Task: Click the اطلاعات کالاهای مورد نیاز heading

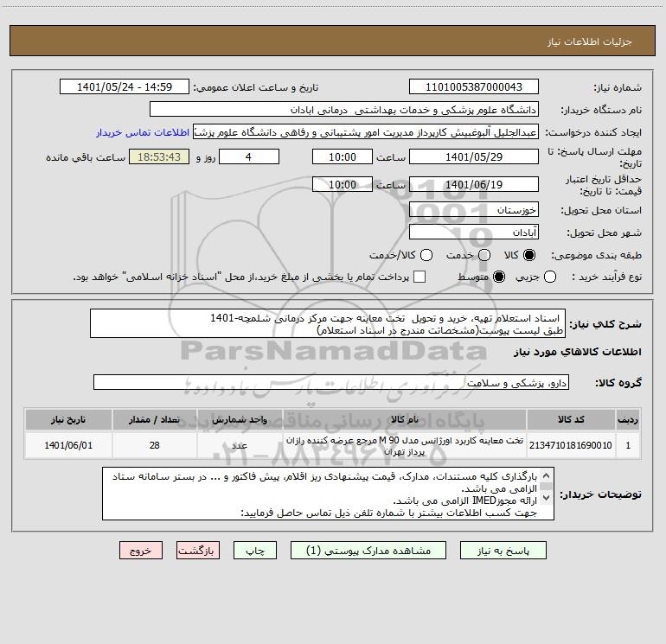Action: pos(578,352)
